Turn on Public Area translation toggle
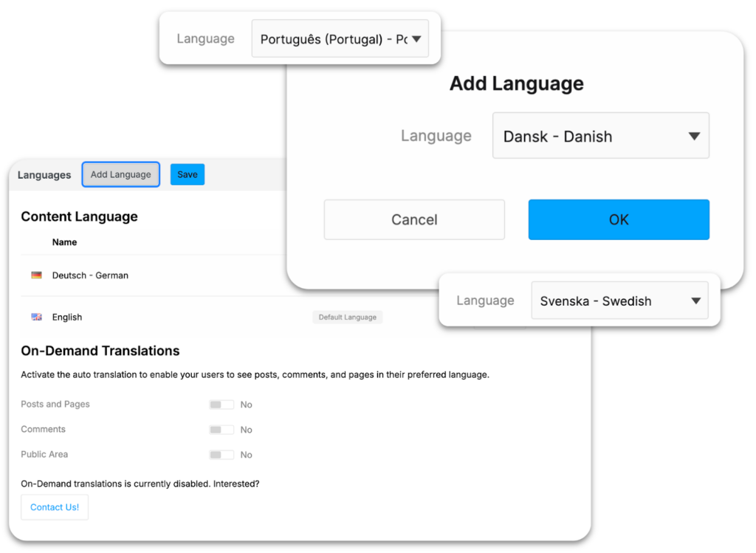The image size is (756, 553). click(x=221, y=455)
